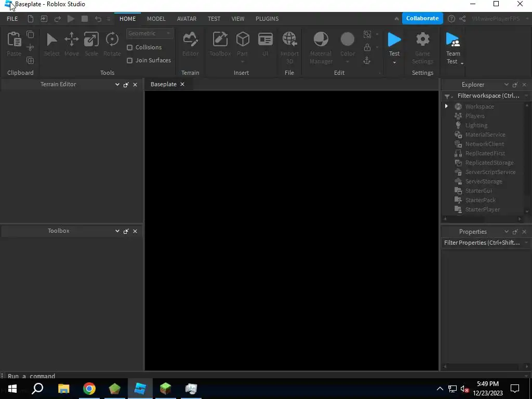Select StarterGui in Explorer

(478, 191)
